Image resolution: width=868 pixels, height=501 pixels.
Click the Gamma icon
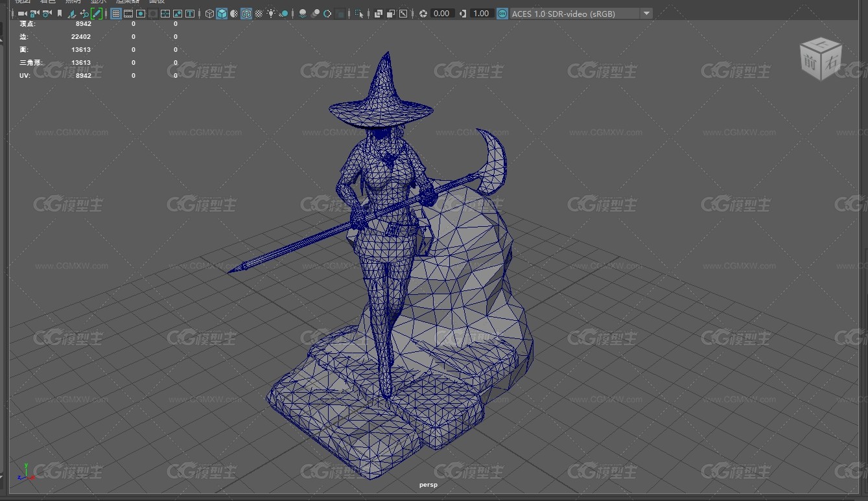[x=462, y=13]
